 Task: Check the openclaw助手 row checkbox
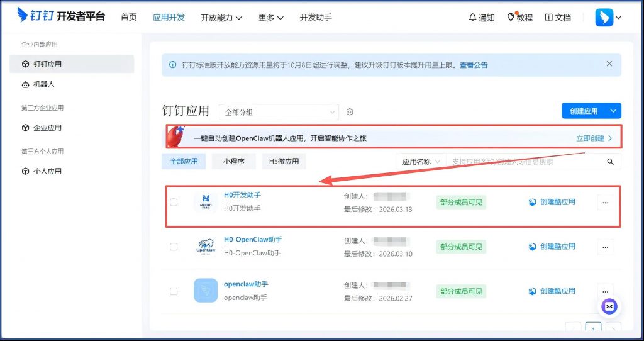(x=174, y=291)
